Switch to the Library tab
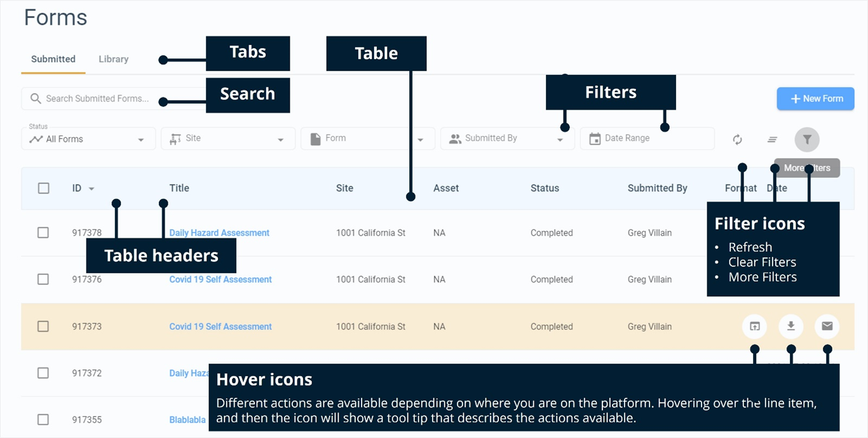 click(x=113, y=59)
